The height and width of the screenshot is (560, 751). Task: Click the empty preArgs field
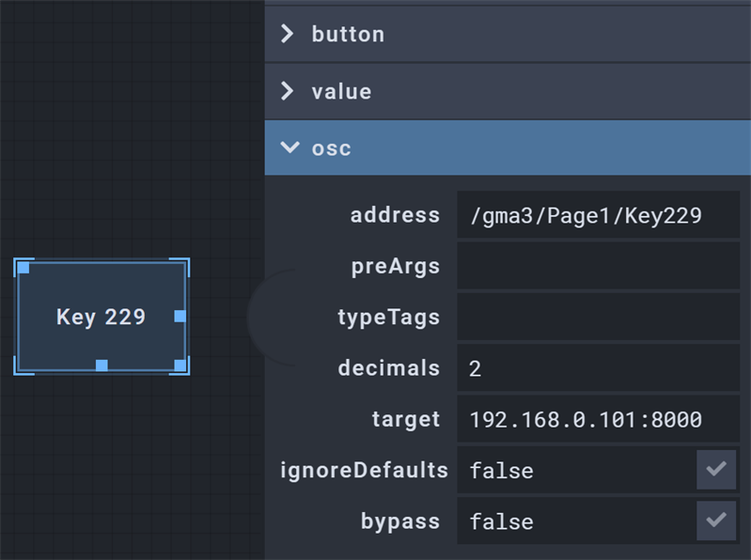pos(598,266)
